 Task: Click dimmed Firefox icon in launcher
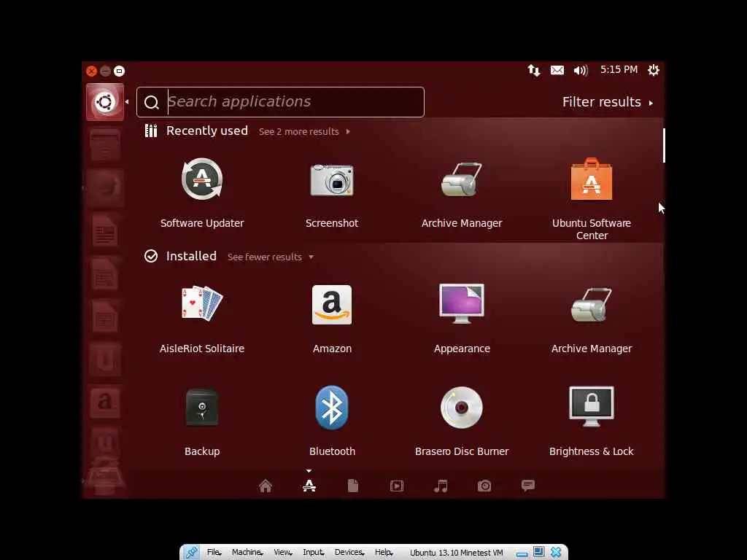[x=105, y=187]
